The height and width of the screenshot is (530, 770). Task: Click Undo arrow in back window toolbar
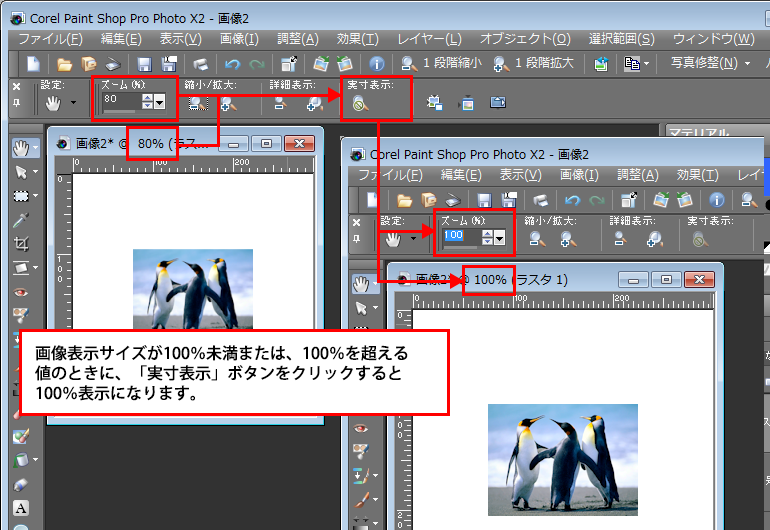click(232, 64)
